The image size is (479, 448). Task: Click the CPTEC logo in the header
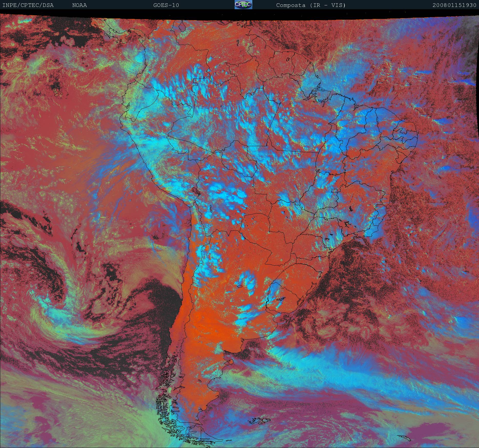click(x=243, y=5)
